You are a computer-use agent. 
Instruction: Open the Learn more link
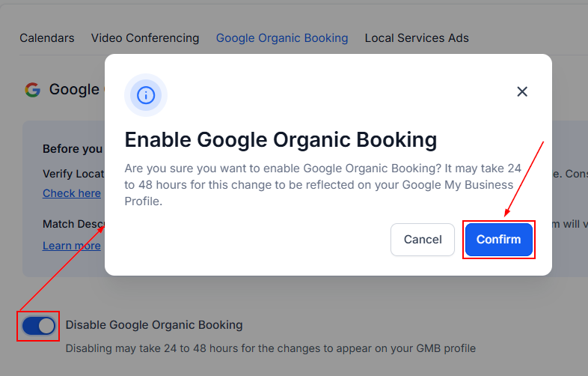[72, 246]
